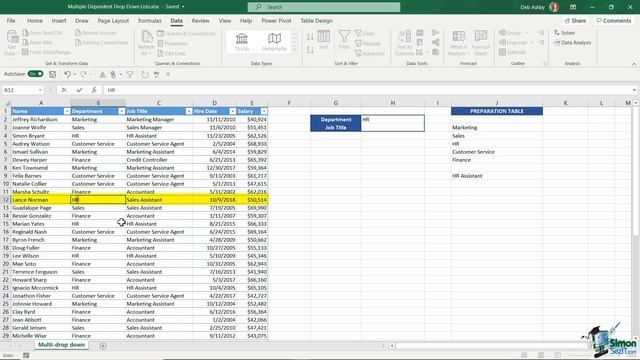Viewport: 640px width, 360px height.
Task: Open Text to Columns wizard
Action: tap(404, 42)
